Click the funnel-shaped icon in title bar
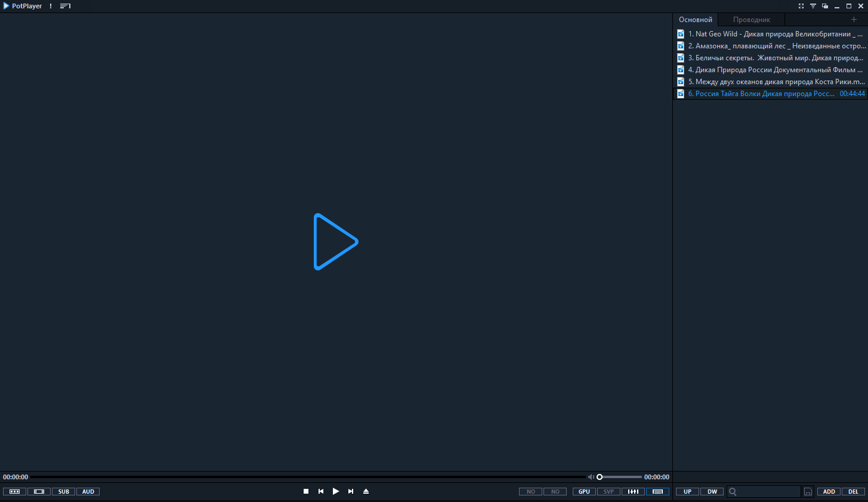 point(813,6)
